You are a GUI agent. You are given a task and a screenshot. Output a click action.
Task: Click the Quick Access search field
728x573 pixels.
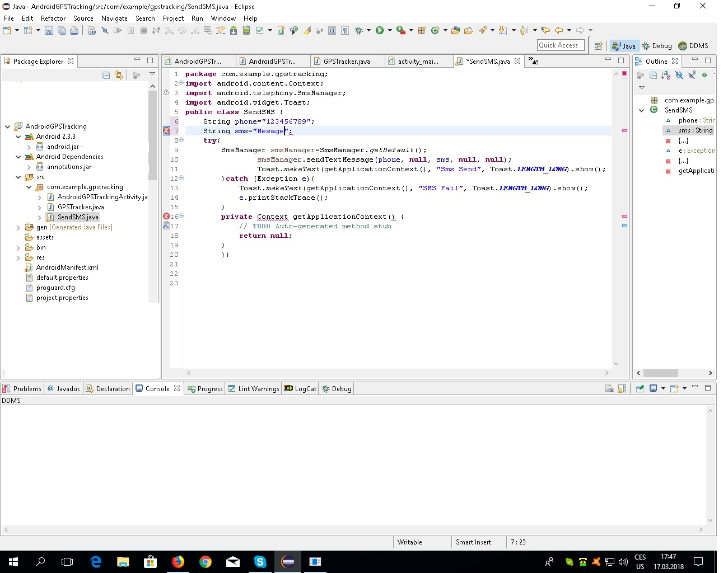[x=560, y=45]
